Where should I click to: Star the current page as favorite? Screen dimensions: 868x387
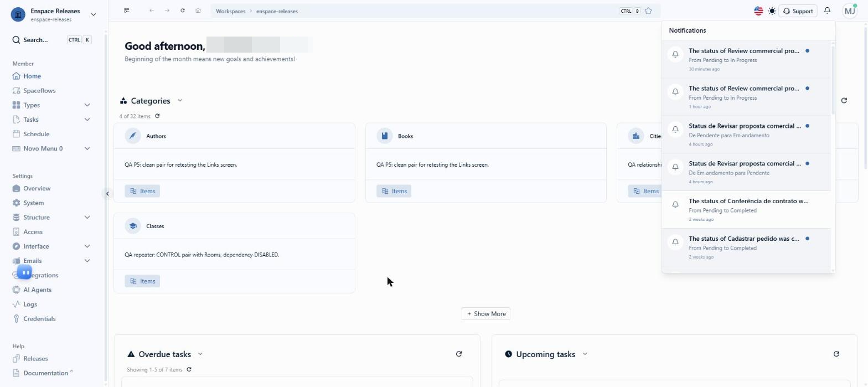648,11
